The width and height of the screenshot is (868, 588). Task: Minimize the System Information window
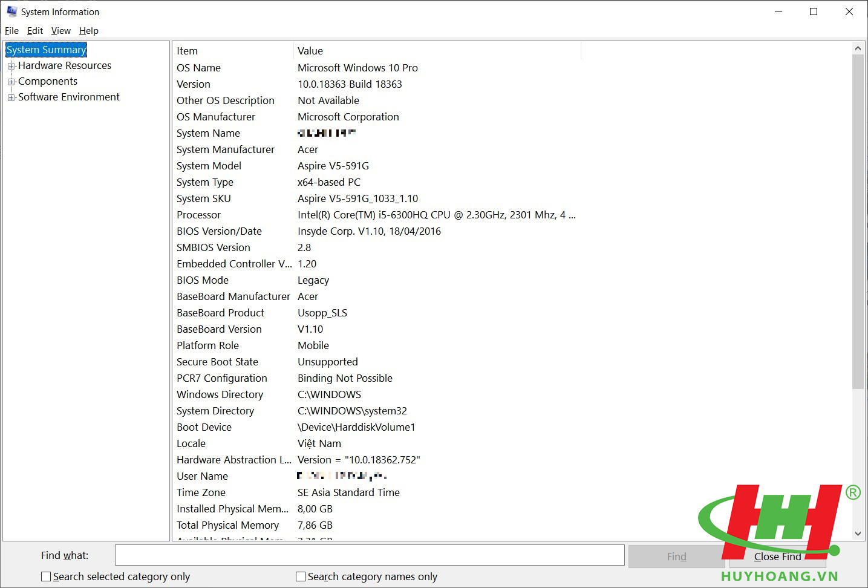[779, 11]
